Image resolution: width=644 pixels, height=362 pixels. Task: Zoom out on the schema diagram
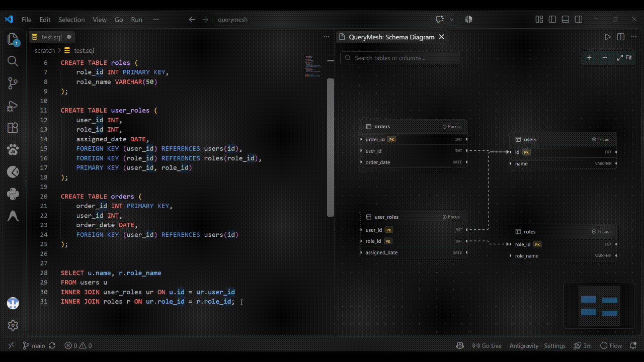click(x=605, y=58)
